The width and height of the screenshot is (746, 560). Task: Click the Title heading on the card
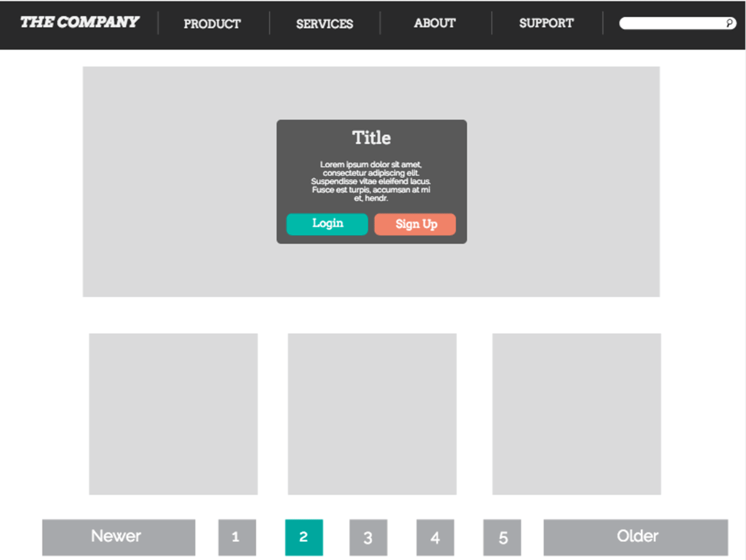(371, 138)
